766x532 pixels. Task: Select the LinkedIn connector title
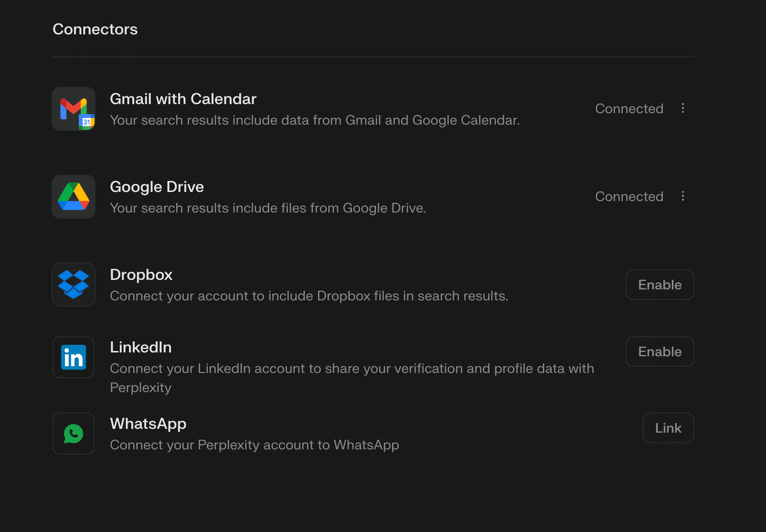pos(140,347)
